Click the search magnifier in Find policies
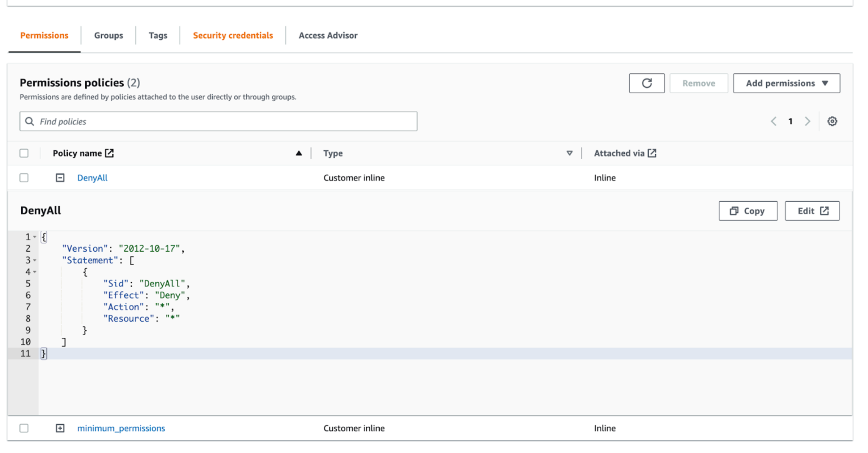This screenshot has width=868, height=453. pos(30,121)
